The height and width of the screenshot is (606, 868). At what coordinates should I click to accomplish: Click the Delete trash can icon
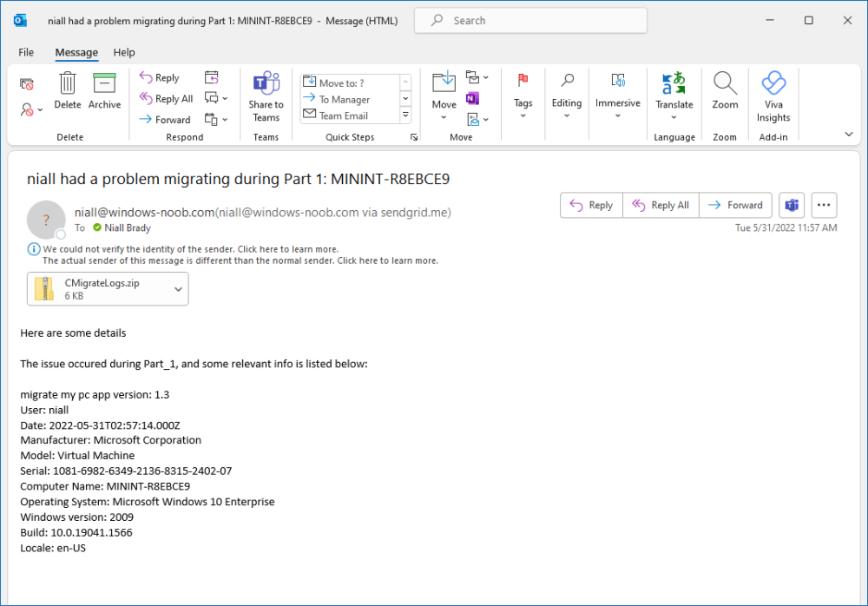coord(67,84)
